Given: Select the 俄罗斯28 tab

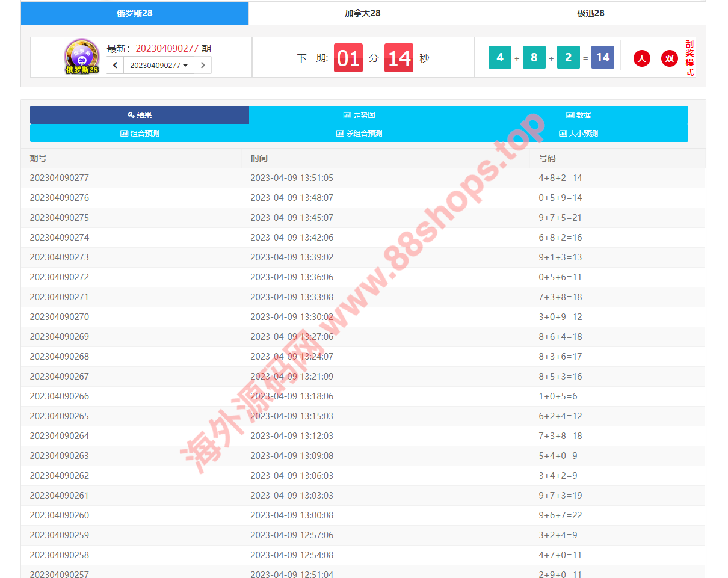Looking at the screenshot, I should point(134,13).
